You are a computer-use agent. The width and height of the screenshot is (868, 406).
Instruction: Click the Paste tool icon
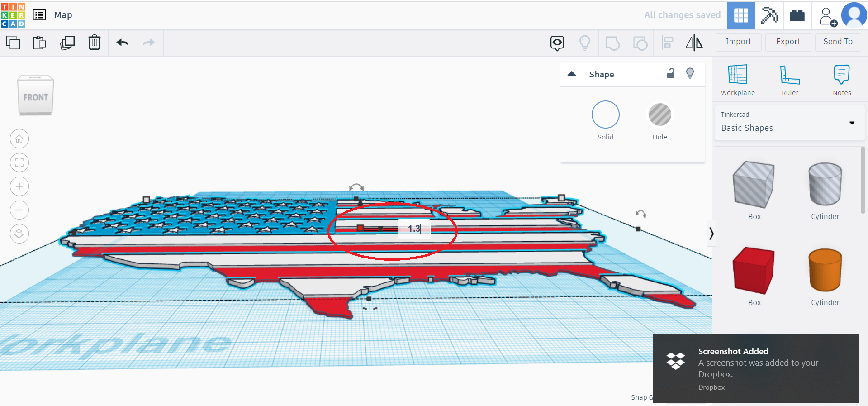pyautogui.click(x=40, y=43)
